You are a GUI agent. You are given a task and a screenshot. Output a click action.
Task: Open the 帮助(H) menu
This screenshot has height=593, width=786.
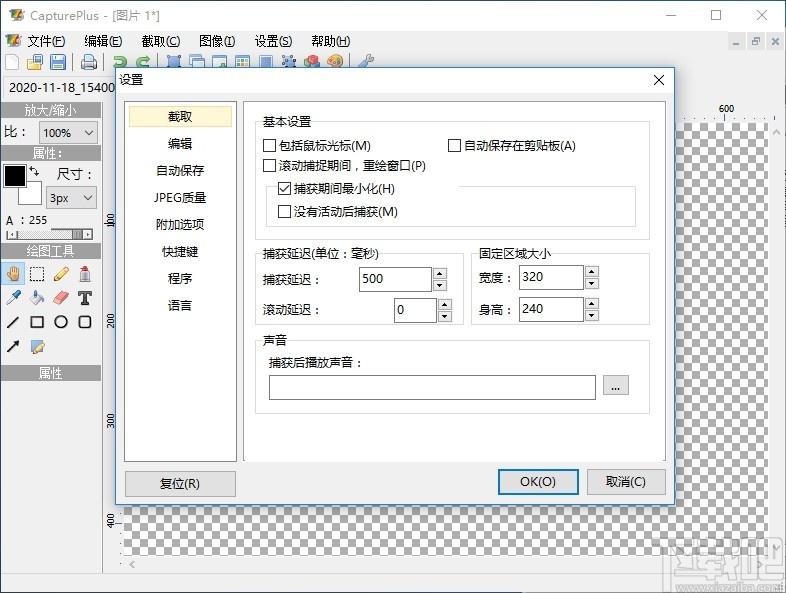click(x=330, y=41)
